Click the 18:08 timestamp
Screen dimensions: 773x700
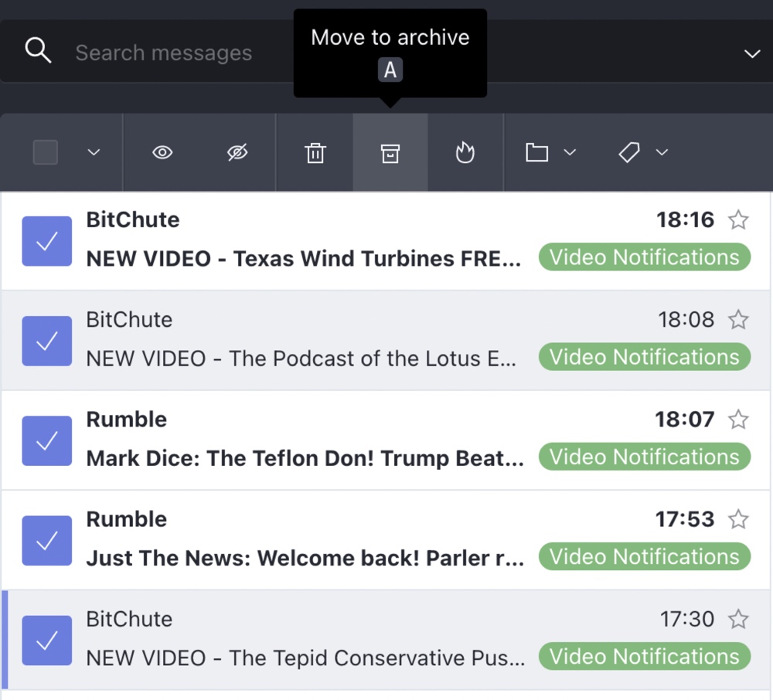[686, 320]
